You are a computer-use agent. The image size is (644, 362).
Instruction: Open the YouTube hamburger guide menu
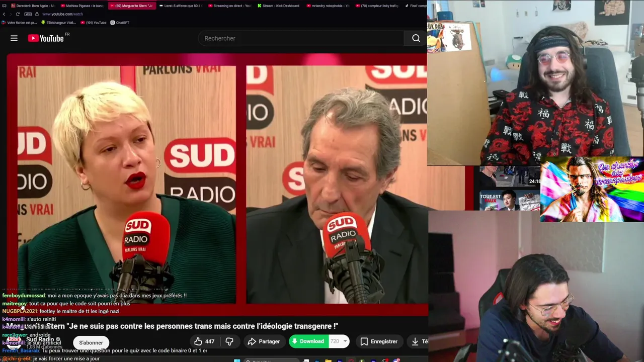click(14, 38)
